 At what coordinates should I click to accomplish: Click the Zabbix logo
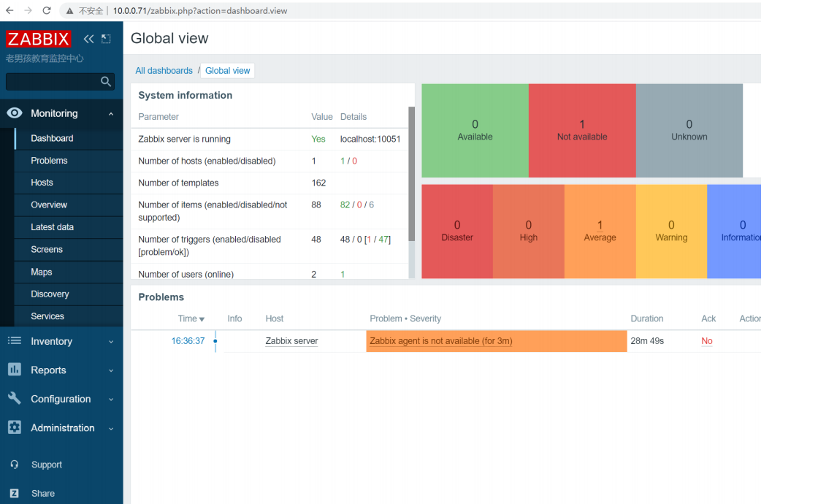pos(38,39)
